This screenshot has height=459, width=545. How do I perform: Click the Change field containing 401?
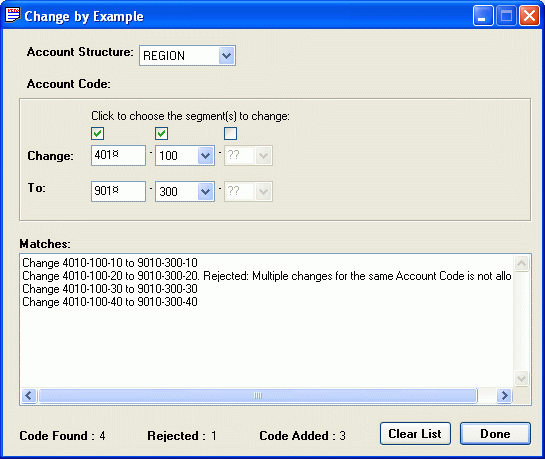(119, 155)
